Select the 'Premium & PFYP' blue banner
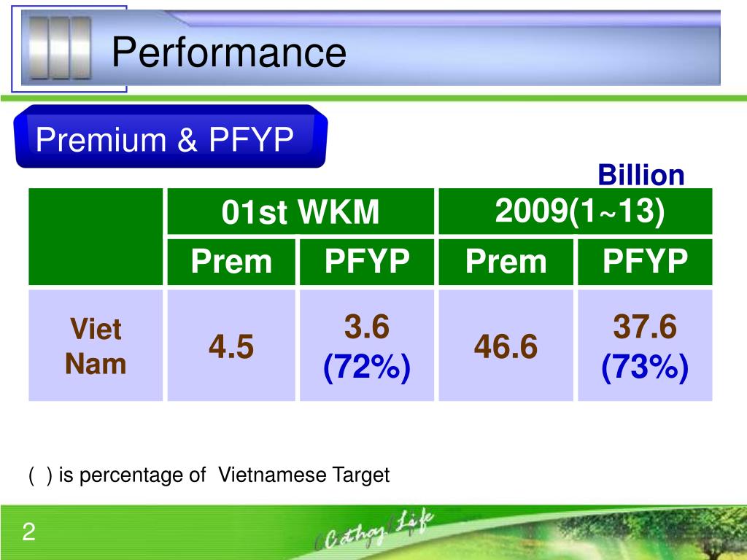The width and height of the screenshot is (747, 560). pos(171,136)
